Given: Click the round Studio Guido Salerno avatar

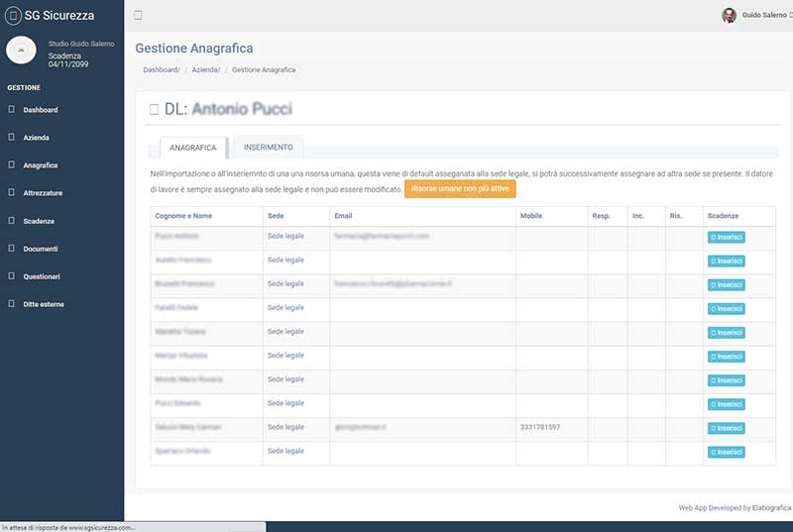Looking at the screenshot, I should pyautogui.click(x=21, y=51).
